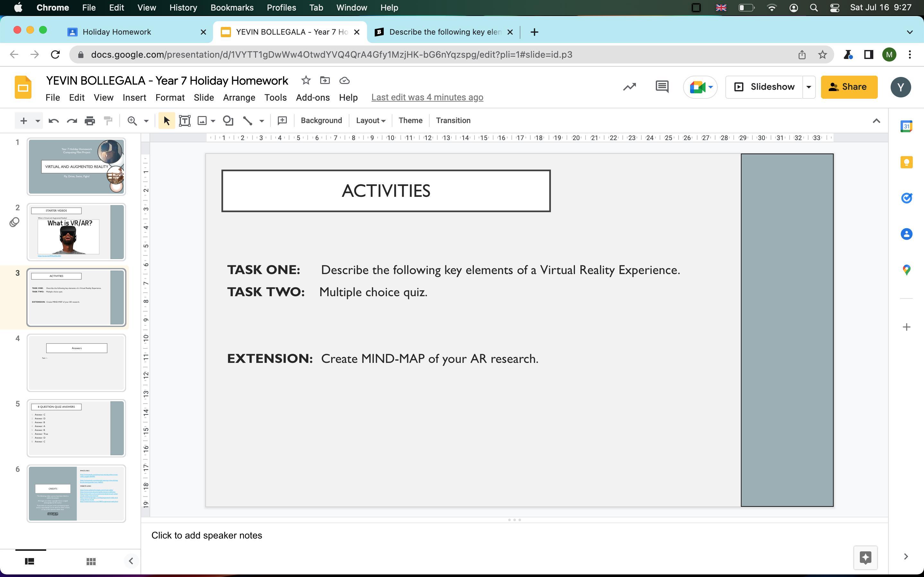Open the Layout dropdown
Screen dimensions: 924x577
[x=370, y=121]
